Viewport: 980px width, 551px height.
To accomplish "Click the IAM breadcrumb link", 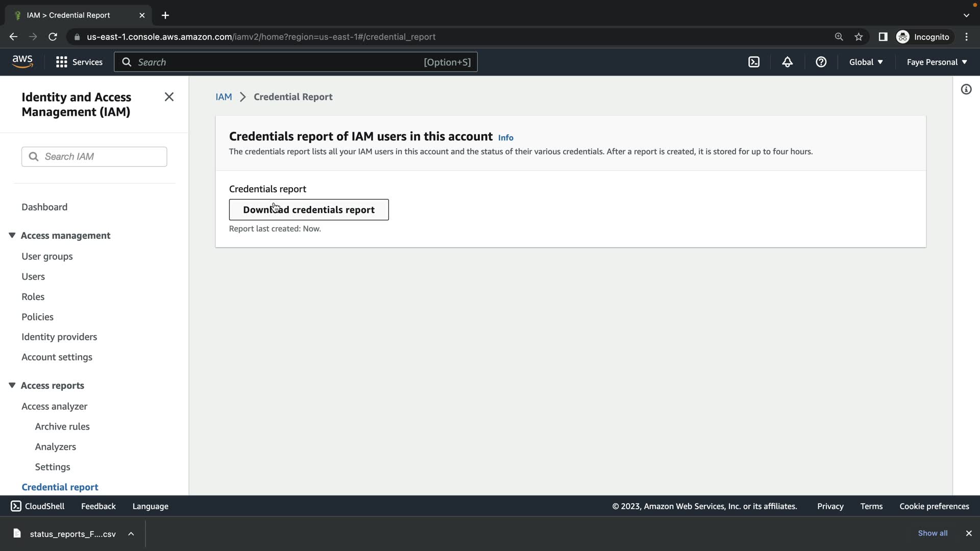I will click(224, 97).
